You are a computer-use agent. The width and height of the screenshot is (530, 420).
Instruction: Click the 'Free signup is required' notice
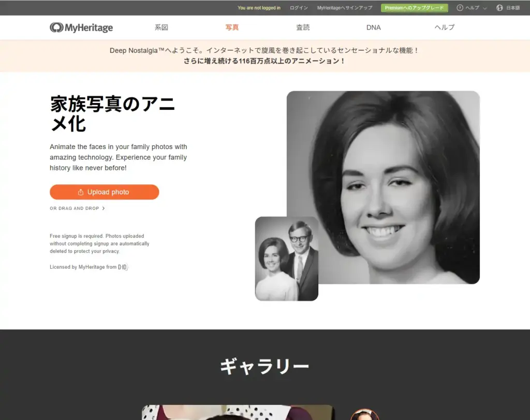pyautogui.click(x=99, y=243)
